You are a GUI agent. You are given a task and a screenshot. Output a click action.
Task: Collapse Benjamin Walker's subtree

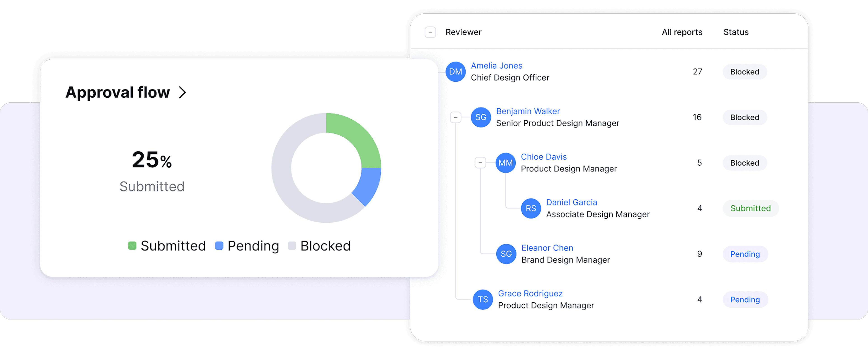[455, 117]
